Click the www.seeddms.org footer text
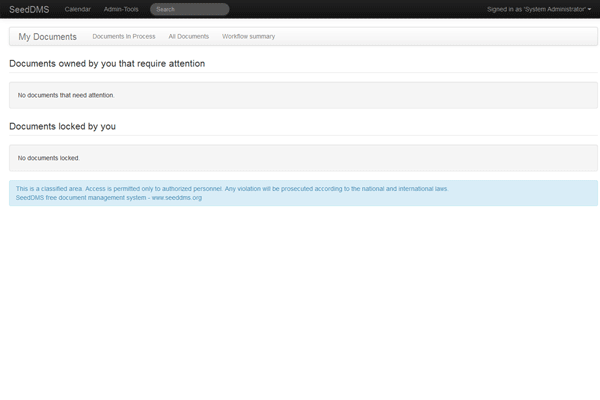 point(177,198)
